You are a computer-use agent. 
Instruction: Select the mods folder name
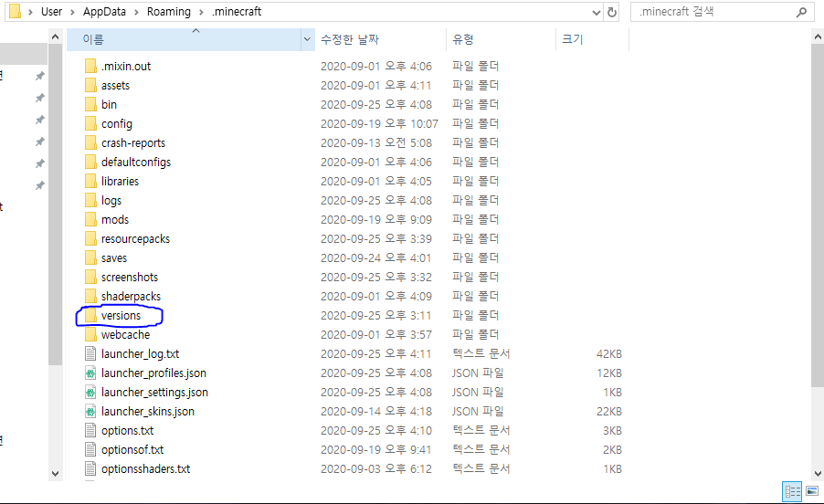pyautogui.click(x=115, y=219)
